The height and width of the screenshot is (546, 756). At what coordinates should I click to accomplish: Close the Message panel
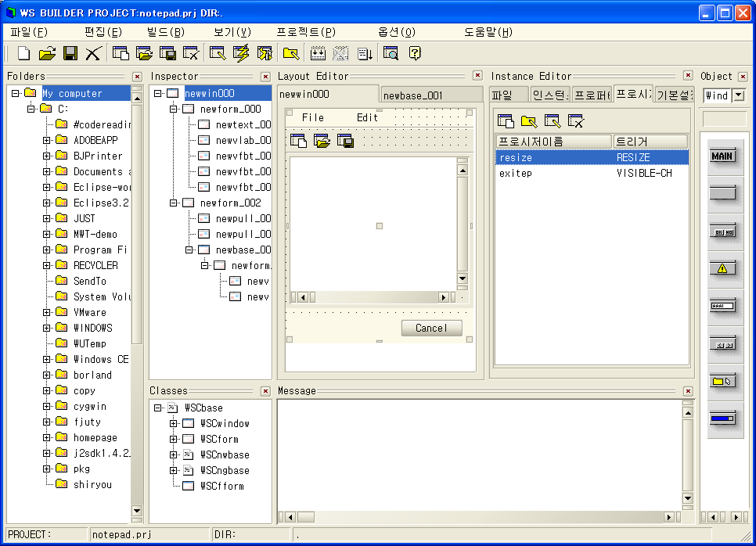[689, 391]
